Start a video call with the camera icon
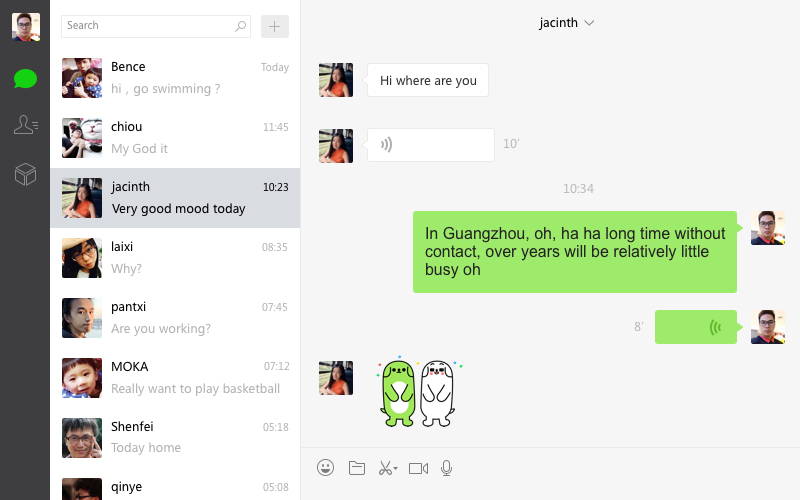The width and height of the screenshot is (800, 500). [x=418, y=468]
